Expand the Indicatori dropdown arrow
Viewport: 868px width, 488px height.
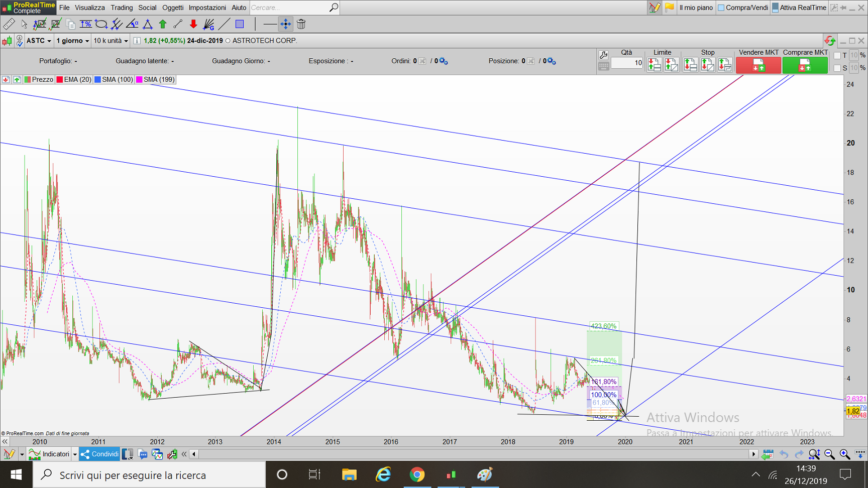pyautogui.click(x=75, y=454)
